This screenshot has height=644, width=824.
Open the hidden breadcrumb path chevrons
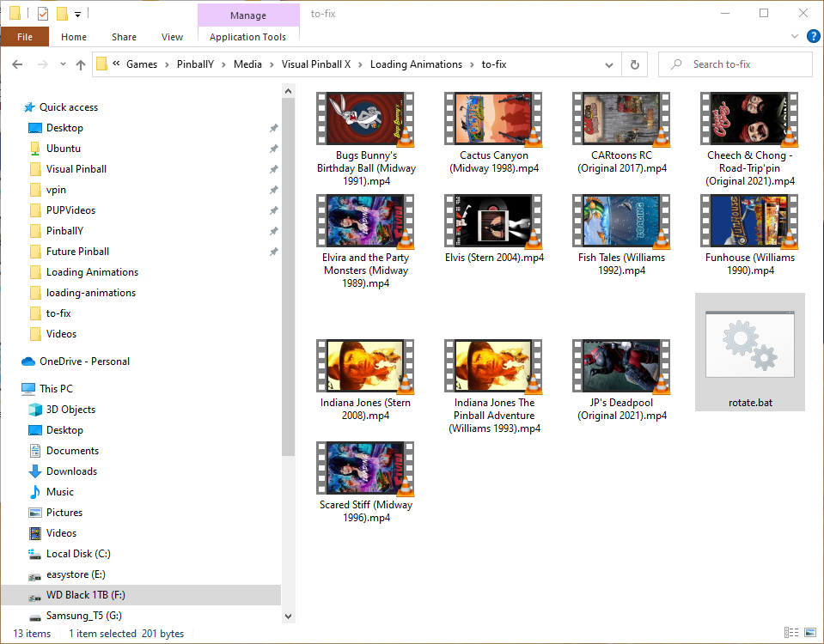pyautogui.click(x=116, y=64)
